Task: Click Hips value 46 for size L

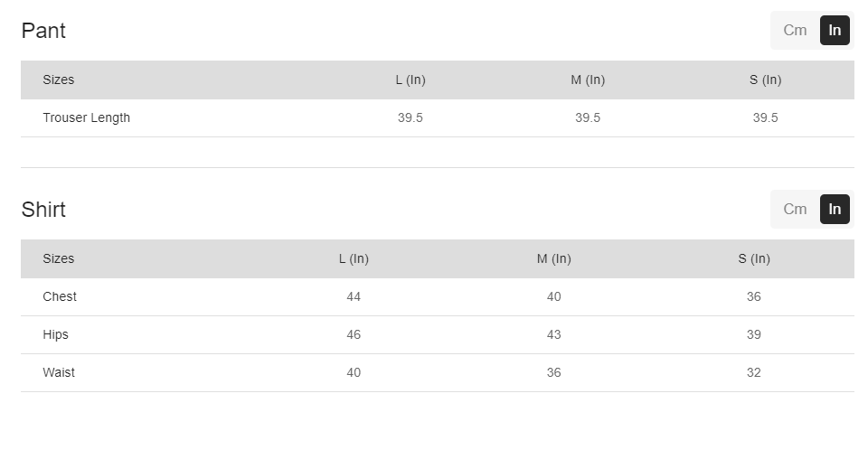Action: [354, 334]
